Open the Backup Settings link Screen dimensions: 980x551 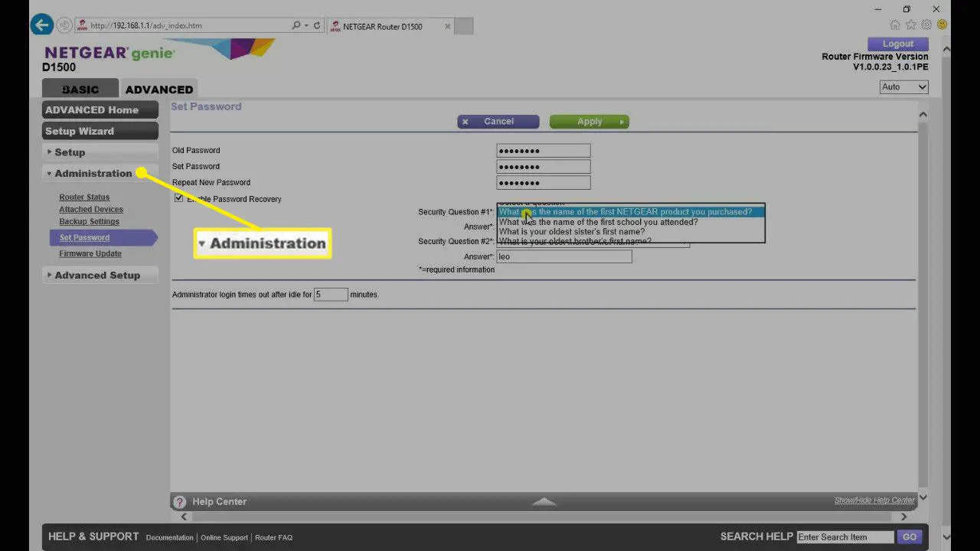coord(89,222)
